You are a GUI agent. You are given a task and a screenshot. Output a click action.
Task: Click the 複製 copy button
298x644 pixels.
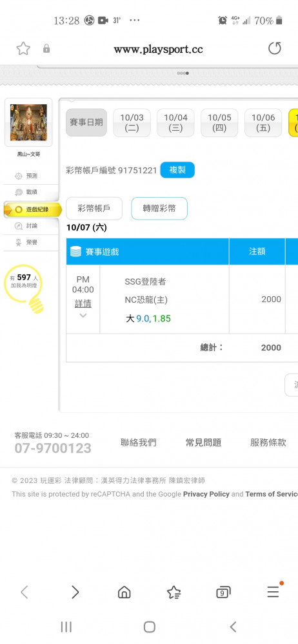point(177,170)
